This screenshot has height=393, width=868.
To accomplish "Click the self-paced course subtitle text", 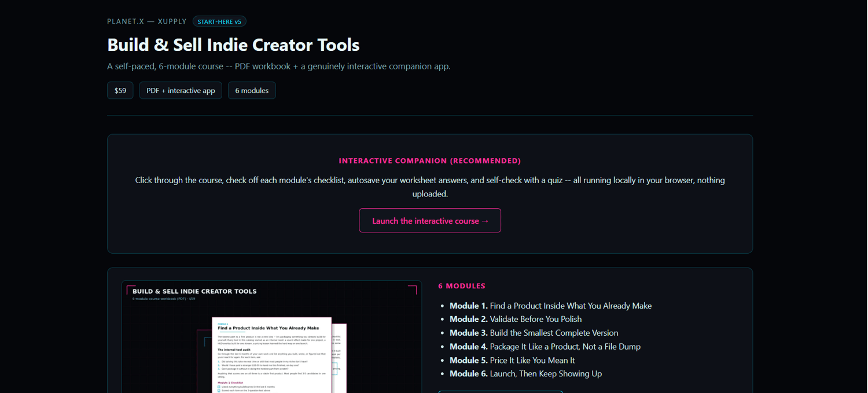I will coord(279,66).
